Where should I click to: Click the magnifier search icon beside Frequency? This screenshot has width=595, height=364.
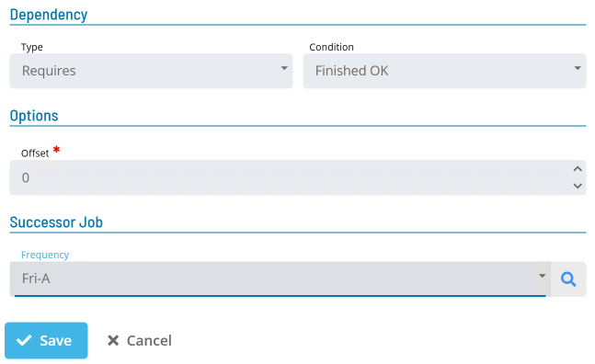coord(568,279)
